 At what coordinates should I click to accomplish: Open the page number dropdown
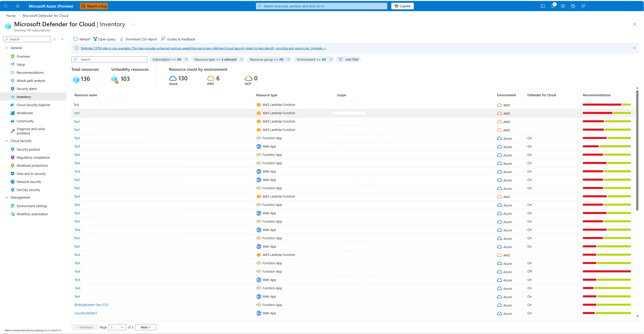(117, 327)
